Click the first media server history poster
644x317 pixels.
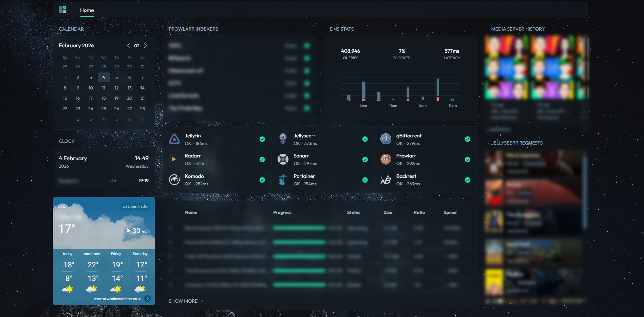[506, 67]
